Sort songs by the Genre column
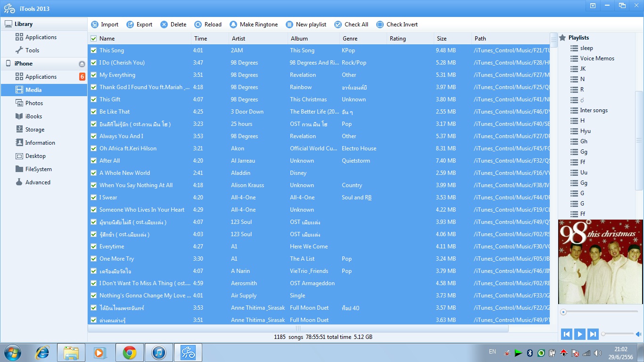Screen dimensions: 644x362 363,39
